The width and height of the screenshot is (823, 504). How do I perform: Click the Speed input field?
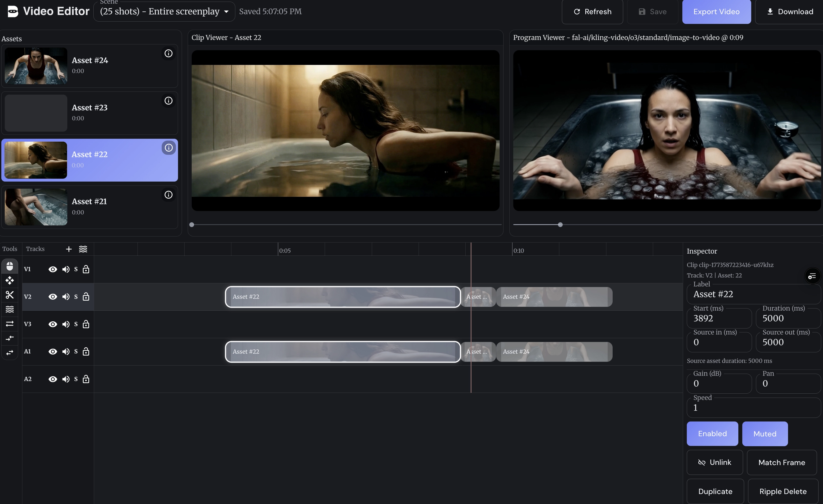click(754, 408)
